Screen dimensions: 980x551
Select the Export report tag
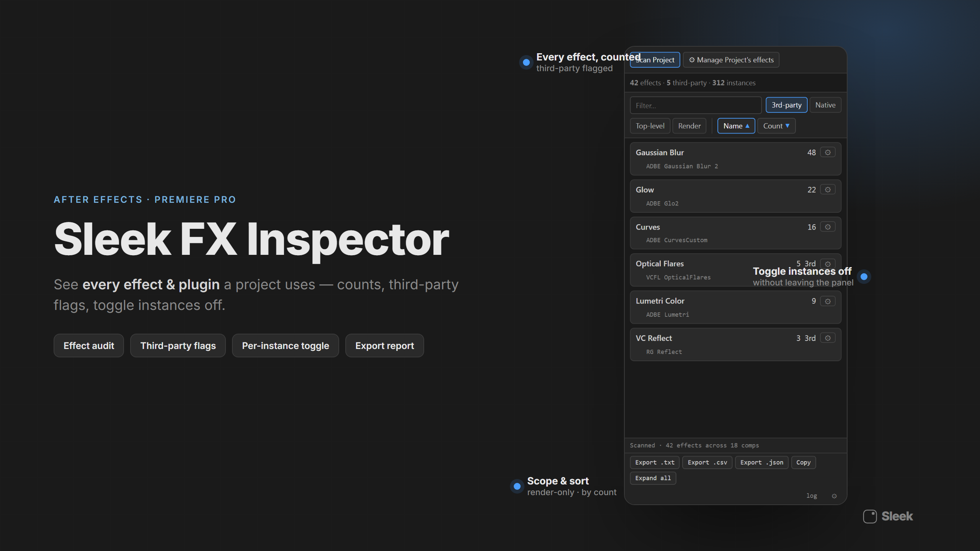[x=385, y=346]
